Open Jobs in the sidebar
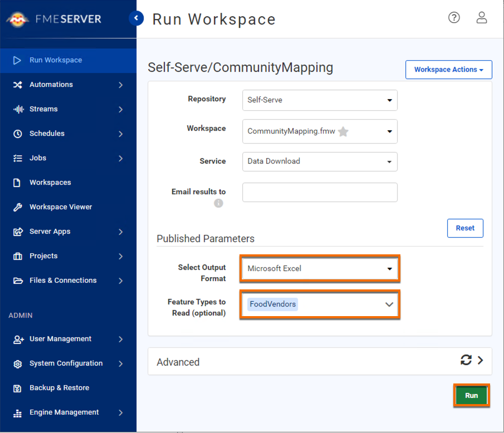 coord(68,158)
